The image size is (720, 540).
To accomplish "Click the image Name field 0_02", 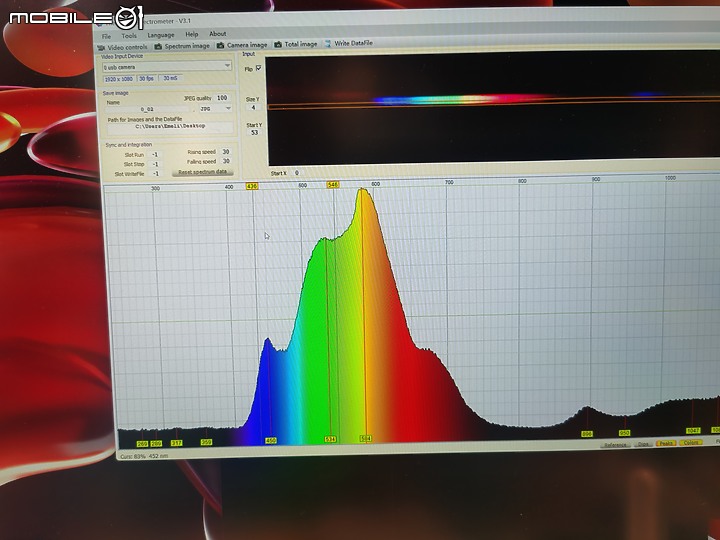I will tap(147, 110).
